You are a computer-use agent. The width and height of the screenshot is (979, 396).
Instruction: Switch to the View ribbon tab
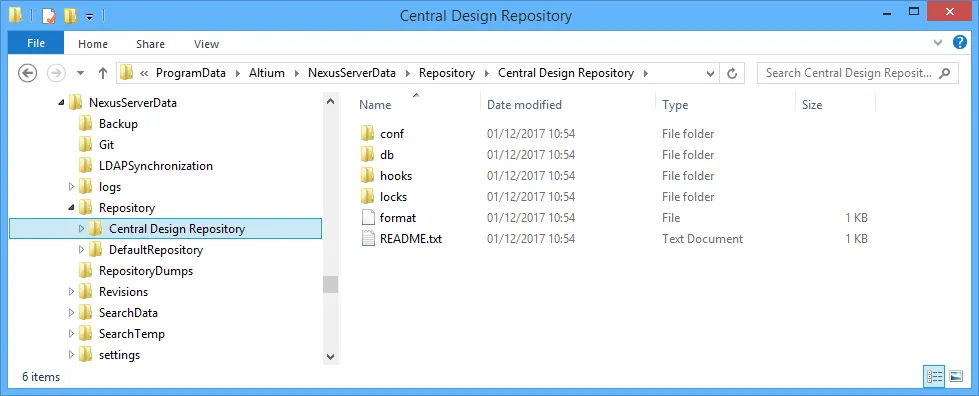[x=206, y=44]
